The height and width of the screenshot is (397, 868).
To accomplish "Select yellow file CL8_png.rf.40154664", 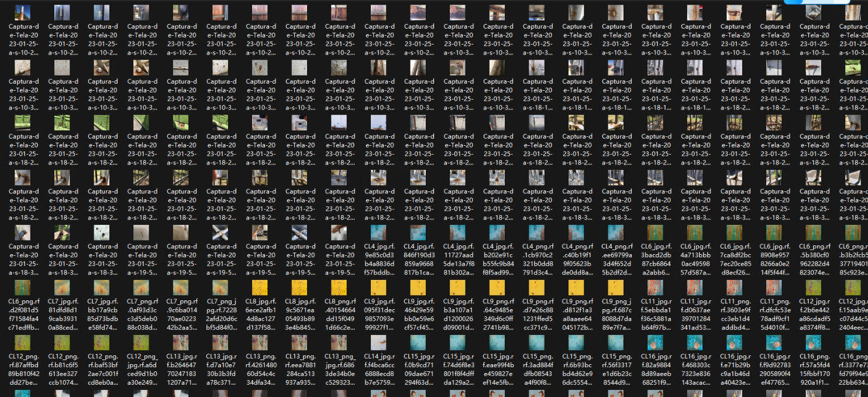I will pyautogui.click(x=340, y=288).
